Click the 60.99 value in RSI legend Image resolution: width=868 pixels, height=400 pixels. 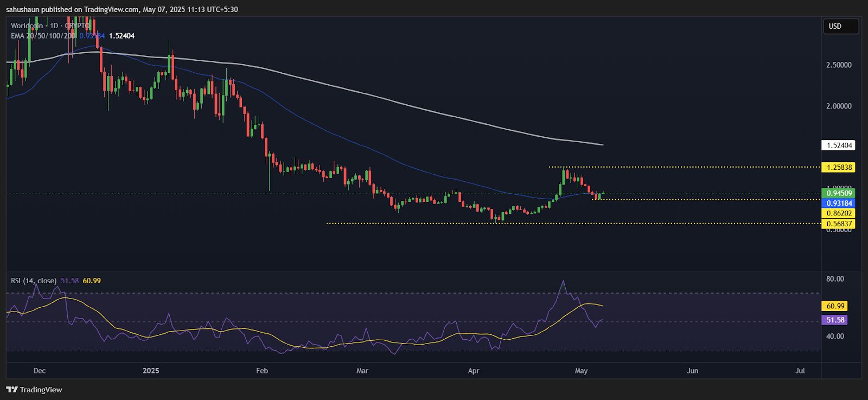click(92, 281)
